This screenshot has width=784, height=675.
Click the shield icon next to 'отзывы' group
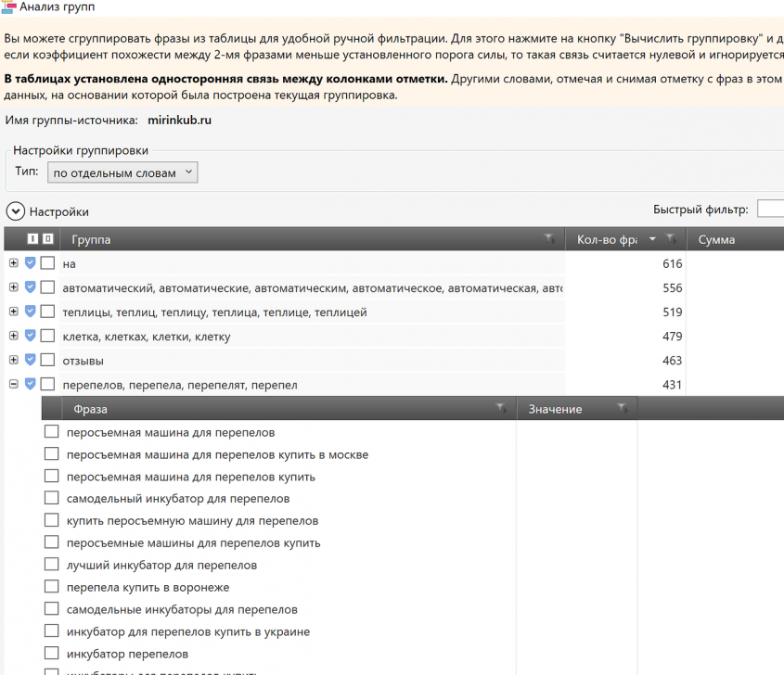pyautogui.click(x=31, y=361)
